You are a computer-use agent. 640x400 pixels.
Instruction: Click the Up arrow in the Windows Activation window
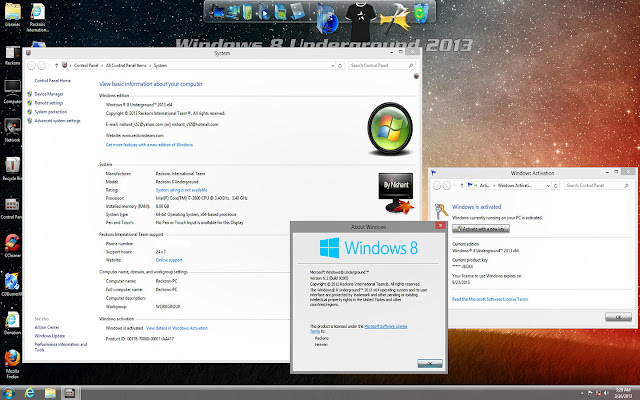coord(462,186)
